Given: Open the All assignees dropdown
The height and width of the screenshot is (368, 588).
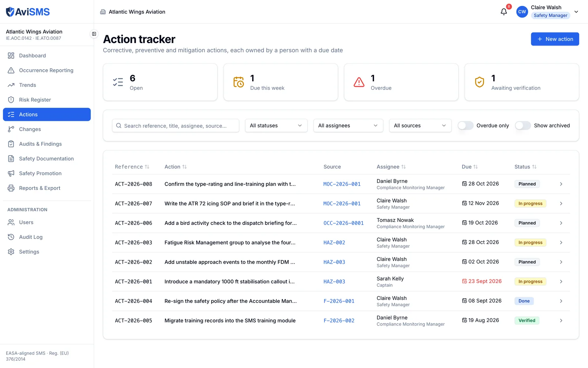Looking at the screenshot, I should click(348, 125).
